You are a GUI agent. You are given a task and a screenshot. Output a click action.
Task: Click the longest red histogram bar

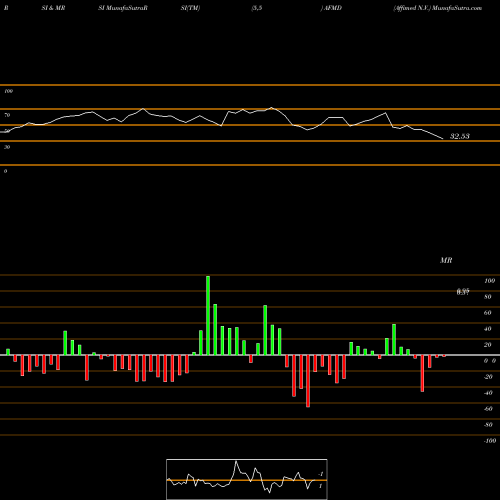308,381
